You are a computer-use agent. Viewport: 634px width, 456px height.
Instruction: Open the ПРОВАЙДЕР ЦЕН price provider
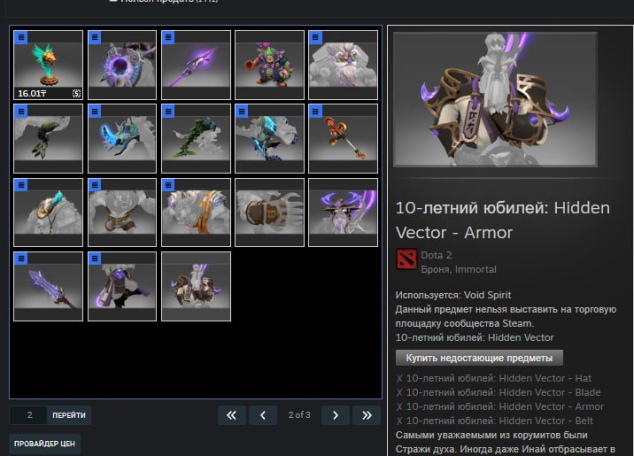46,443
